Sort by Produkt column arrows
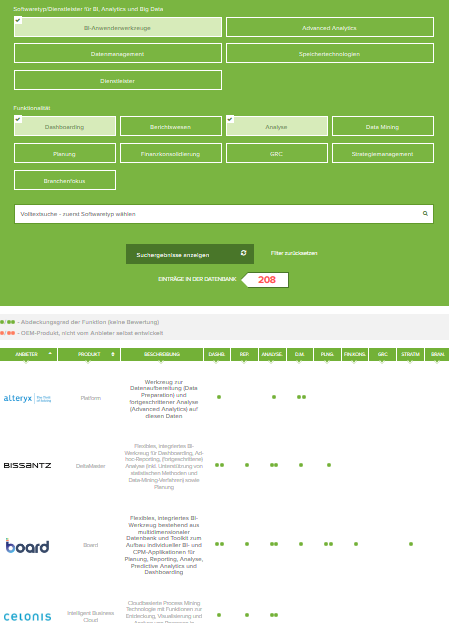This screenshot has width=449, height=623. (x=113, y=354)
